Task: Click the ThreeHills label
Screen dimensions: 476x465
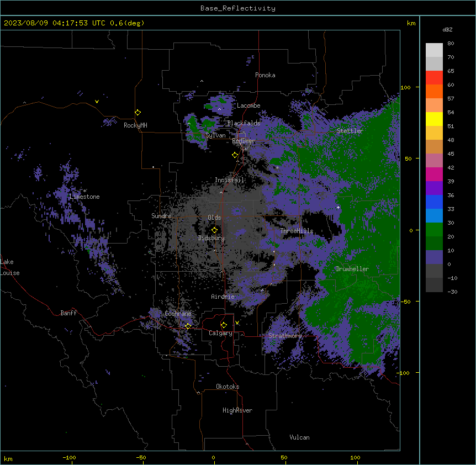Action: pyautogui.click(x=297, y=231)
